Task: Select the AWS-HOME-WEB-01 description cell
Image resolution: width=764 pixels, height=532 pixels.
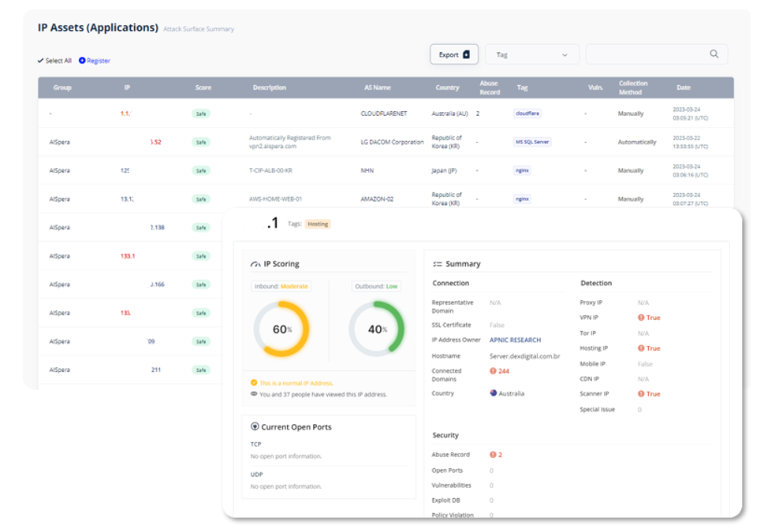Action: 275,199
